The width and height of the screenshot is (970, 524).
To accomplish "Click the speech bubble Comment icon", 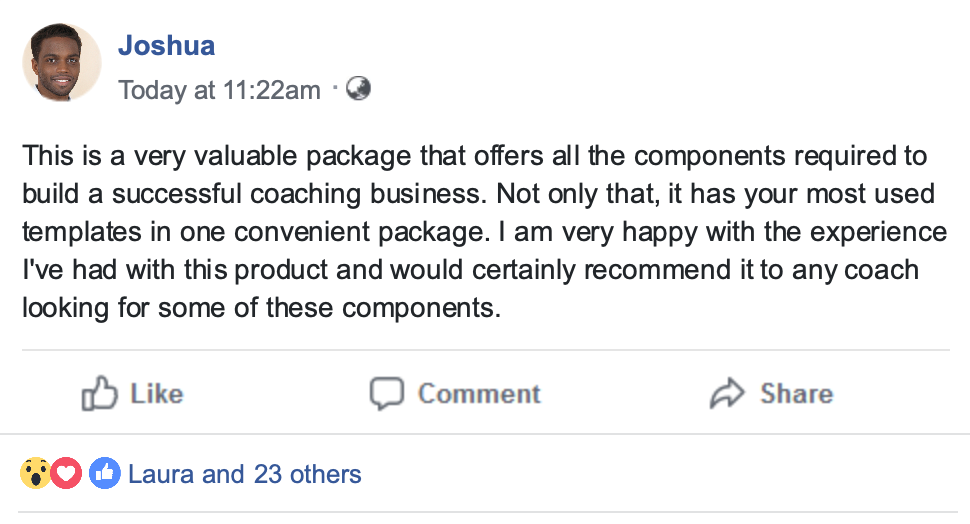I will tap(386, 394).
